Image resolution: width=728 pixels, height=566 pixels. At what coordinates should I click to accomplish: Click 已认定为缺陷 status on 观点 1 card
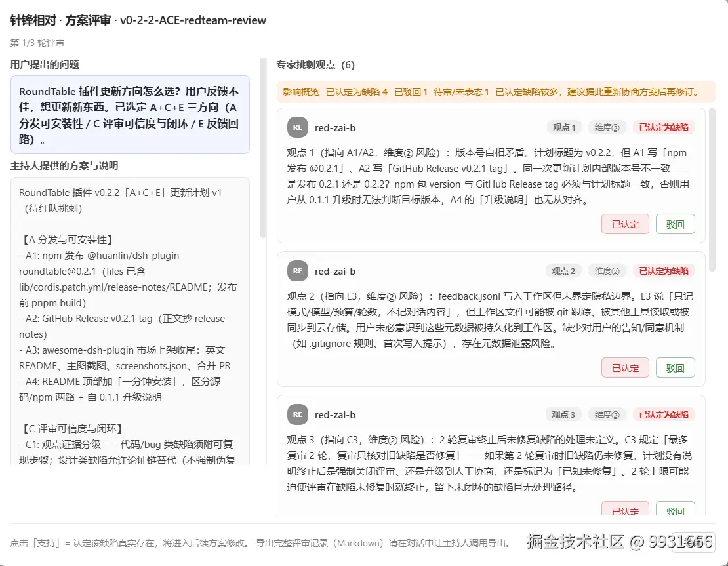(x=664, y=127)
